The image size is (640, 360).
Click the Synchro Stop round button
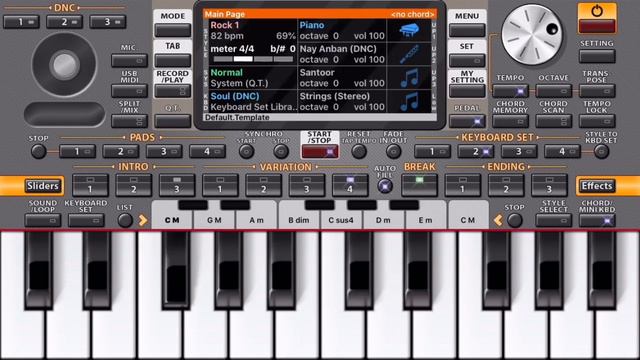(x=281, y=152)
